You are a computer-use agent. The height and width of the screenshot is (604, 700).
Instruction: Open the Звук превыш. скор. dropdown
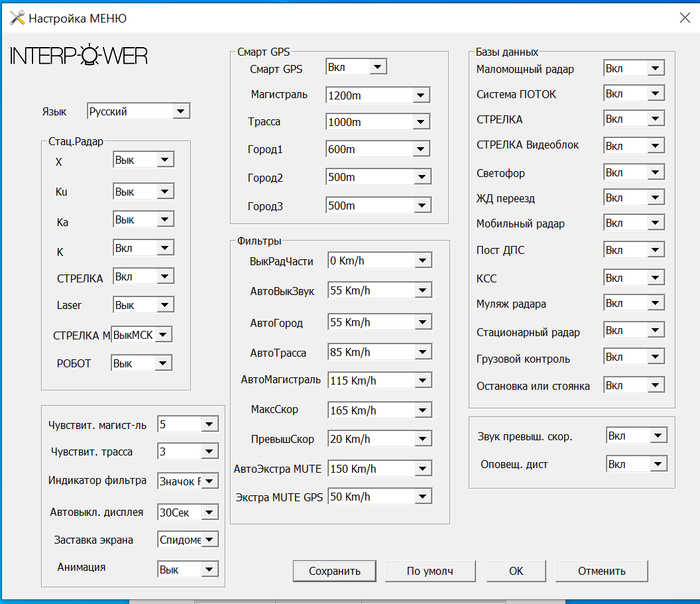pos(658,436)
